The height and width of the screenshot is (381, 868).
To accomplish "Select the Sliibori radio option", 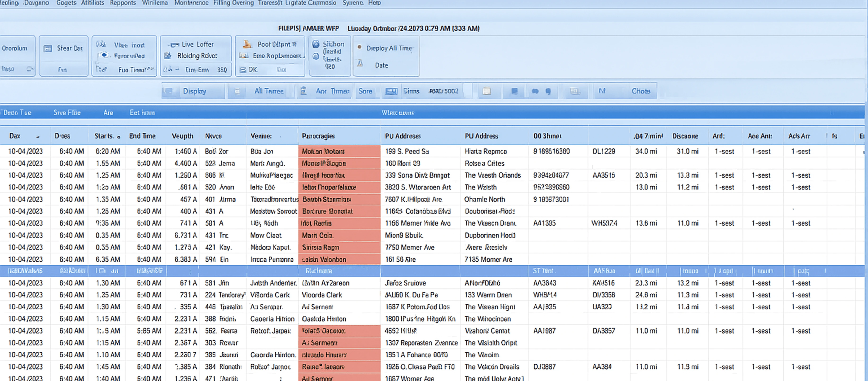I will (x=316, y=44).
